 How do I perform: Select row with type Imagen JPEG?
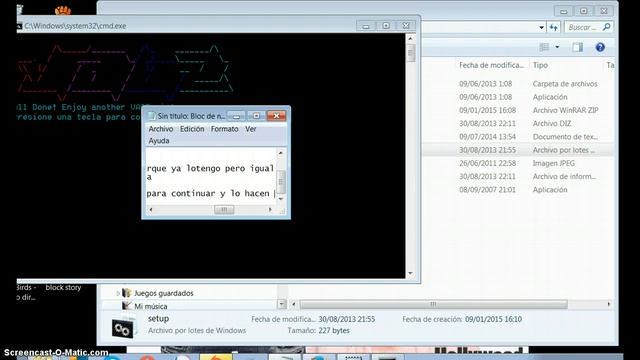click(x=518, y=163)
